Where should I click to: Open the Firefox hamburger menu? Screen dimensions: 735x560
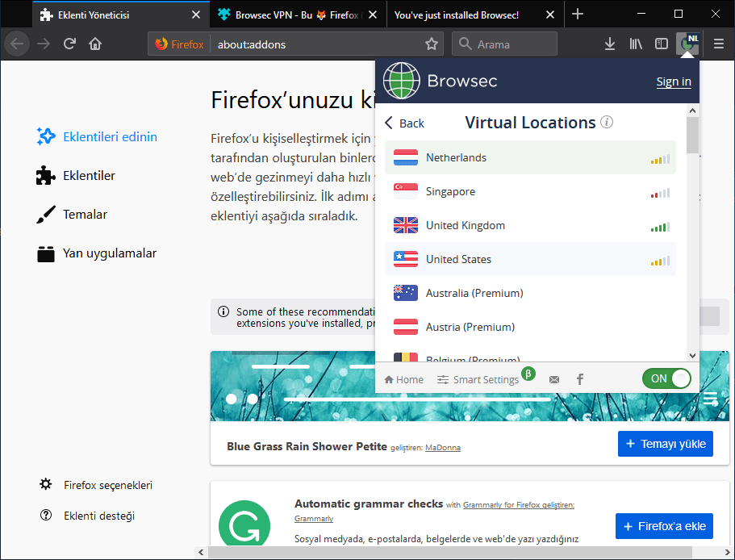pos(719,44)
